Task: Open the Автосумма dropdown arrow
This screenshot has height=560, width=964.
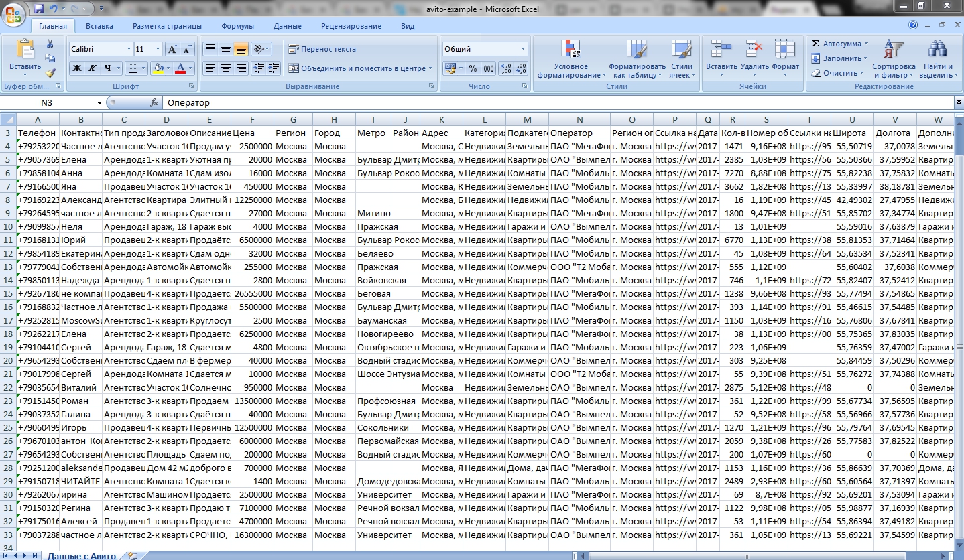Action: (866, 44)
